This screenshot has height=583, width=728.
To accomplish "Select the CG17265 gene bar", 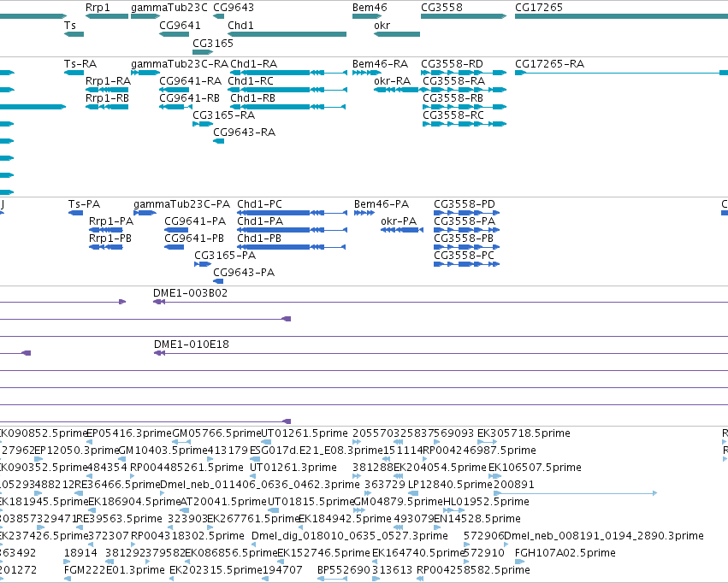I will point(621,16).
